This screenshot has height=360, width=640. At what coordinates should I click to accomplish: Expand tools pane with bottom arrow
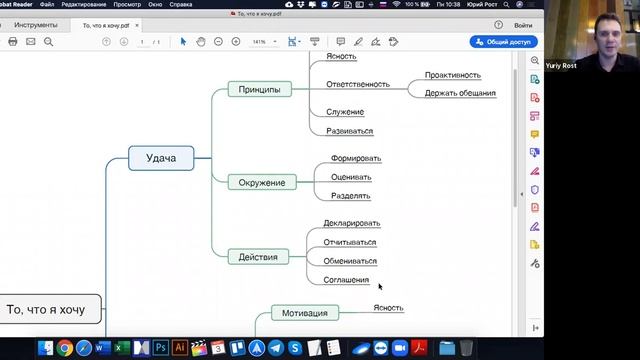coord(536,328)
